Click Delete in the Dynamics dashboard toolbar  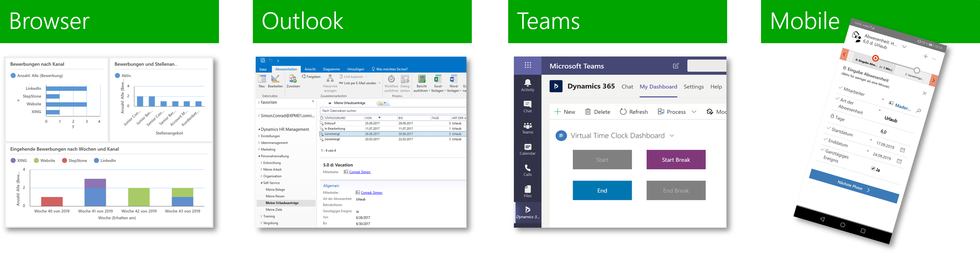click(597, 112)
